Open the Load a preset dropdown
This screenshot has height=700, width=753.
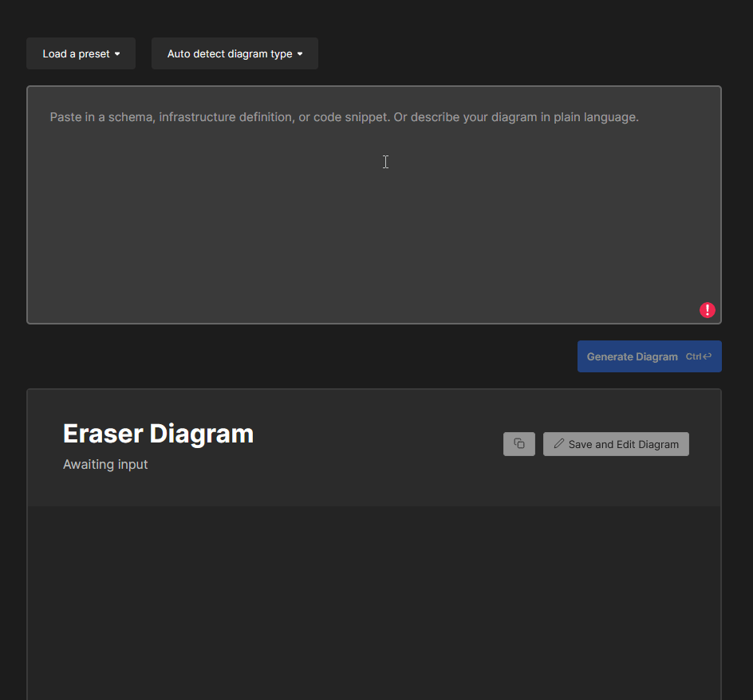[81, 53]
